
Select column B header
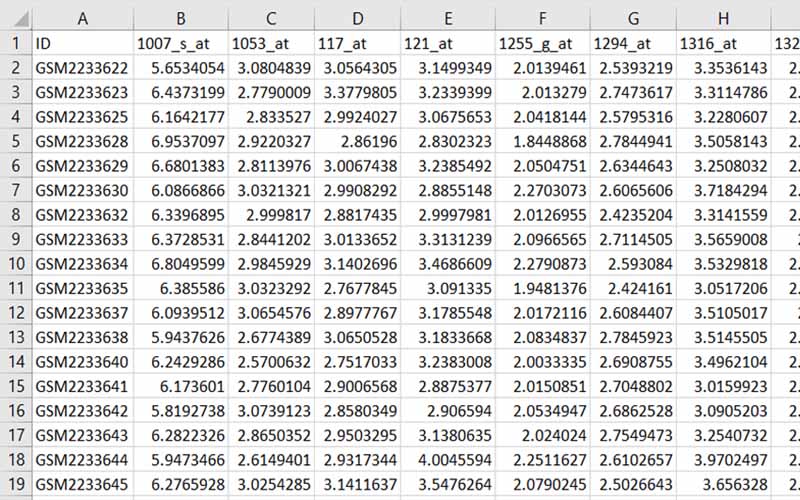pyautogui.click(x=180, y=17)
